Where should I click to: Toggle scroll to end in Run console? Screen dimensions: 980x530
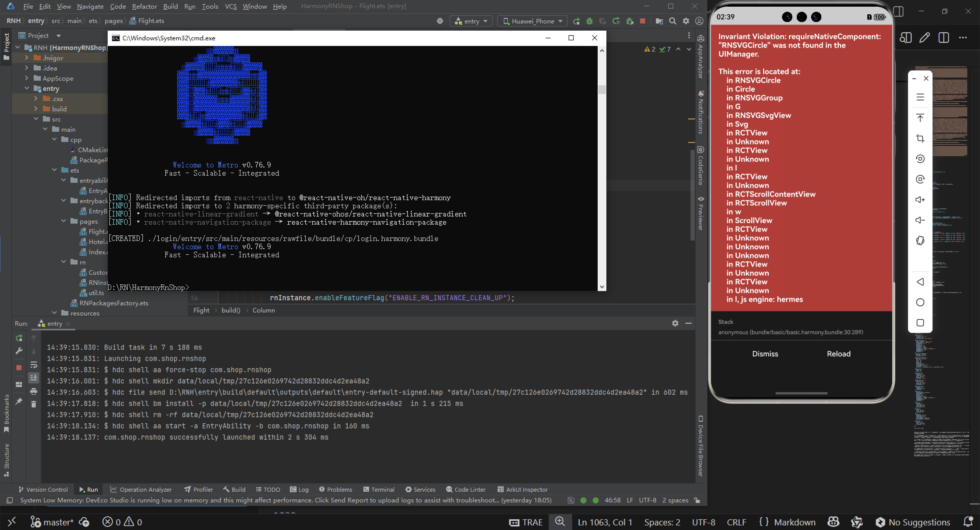point(33,378)
